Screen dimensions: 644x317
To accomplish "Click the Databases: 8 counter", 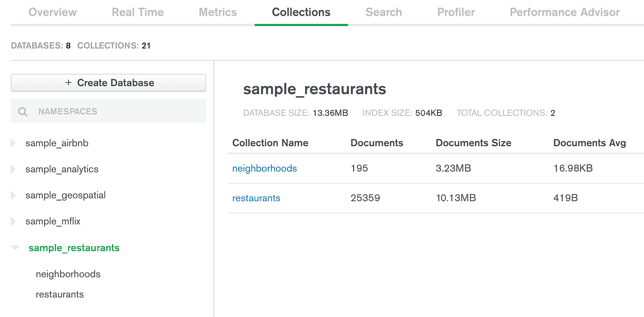I will click(x=41, y=46).
